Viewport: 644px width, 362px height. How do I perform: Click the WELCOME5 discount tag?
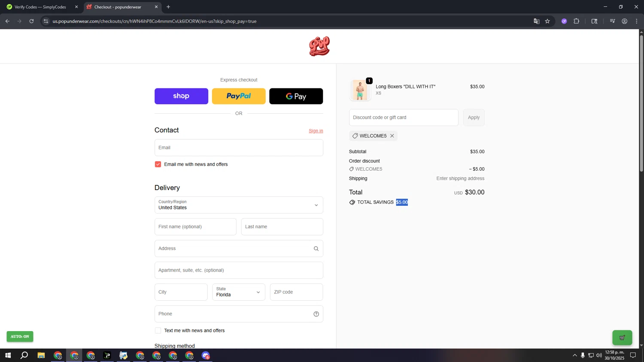(373, 136)
